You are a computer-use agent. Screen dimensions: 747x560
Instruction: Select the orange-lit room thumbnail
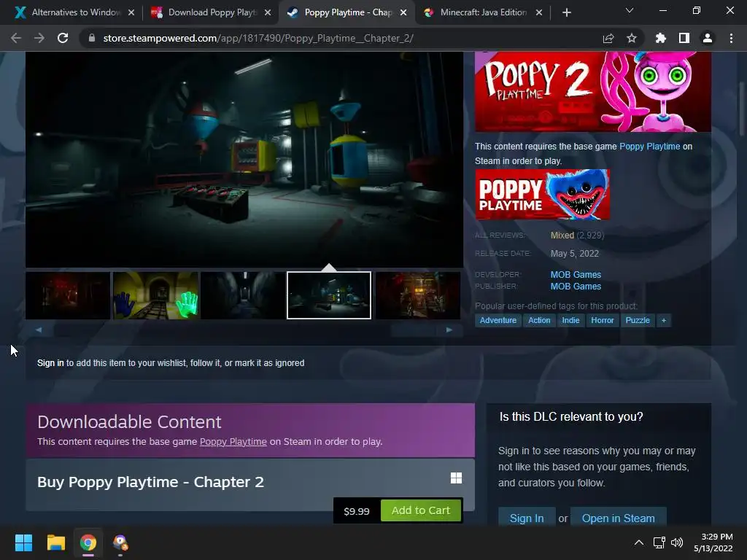pos(418,295)
